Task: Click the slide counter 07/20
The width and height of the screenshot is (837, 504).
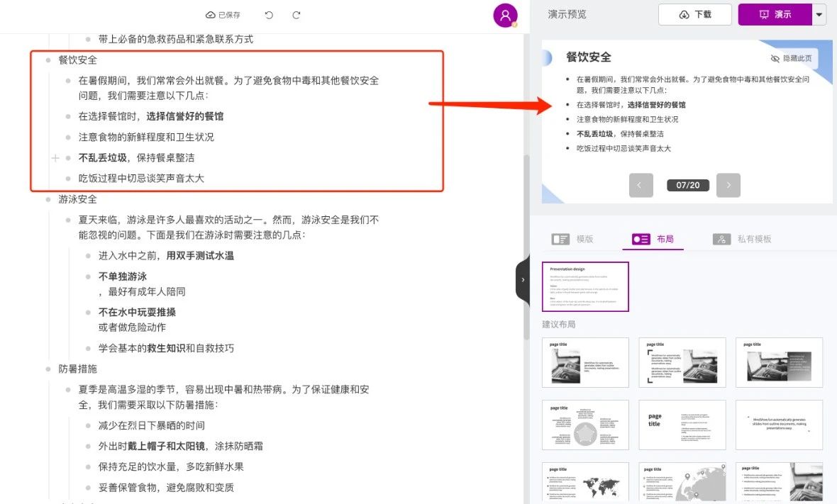Action: pyautogui.click(x=688, y=185)
